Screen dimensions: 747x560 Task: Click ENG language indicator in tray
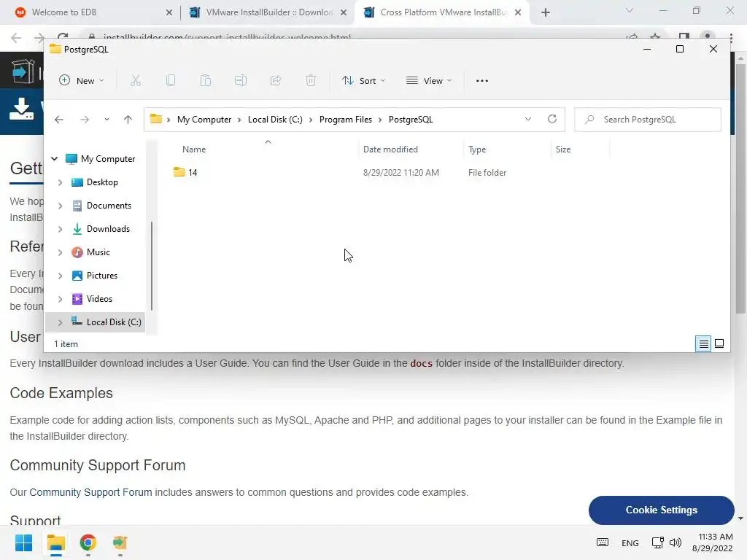click(630, 542)
